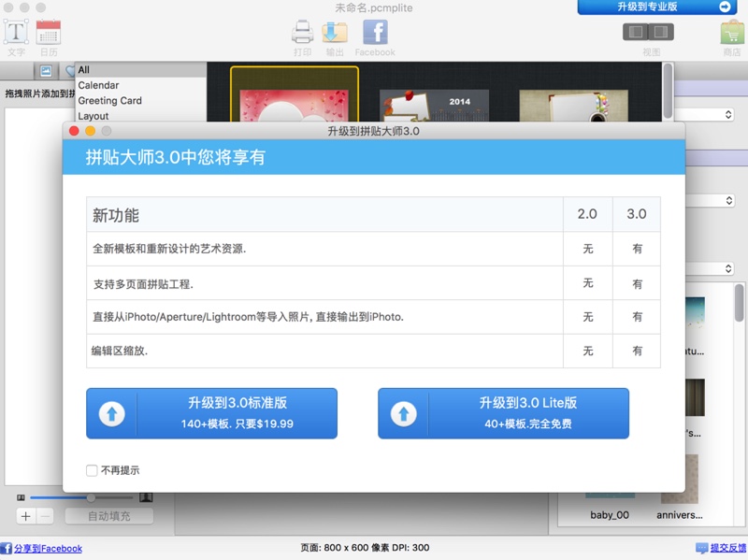Click the large thumbnail size icon
The image size is (748, 560).
(146, 497)
